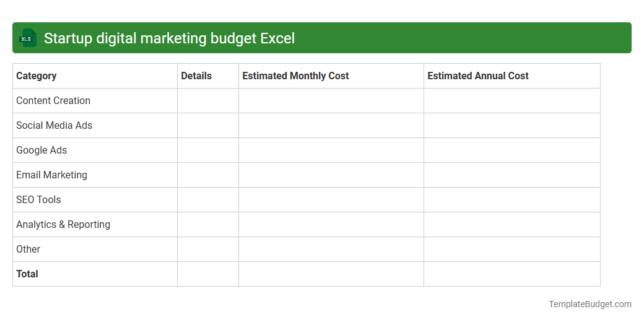Click the Social Media Ads row label

tap(54, 125)
